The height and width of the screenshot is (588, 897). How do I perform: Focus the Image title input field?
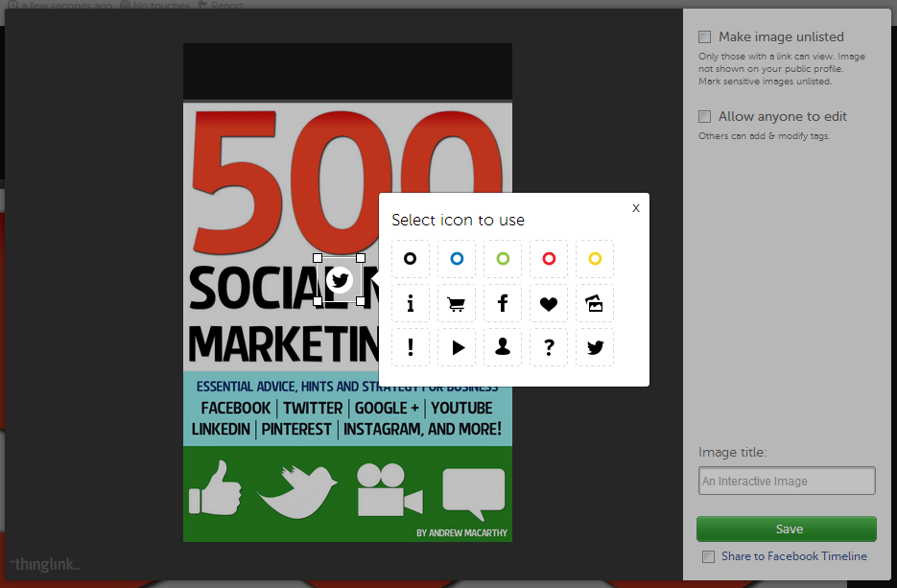(x=787, y=481)
